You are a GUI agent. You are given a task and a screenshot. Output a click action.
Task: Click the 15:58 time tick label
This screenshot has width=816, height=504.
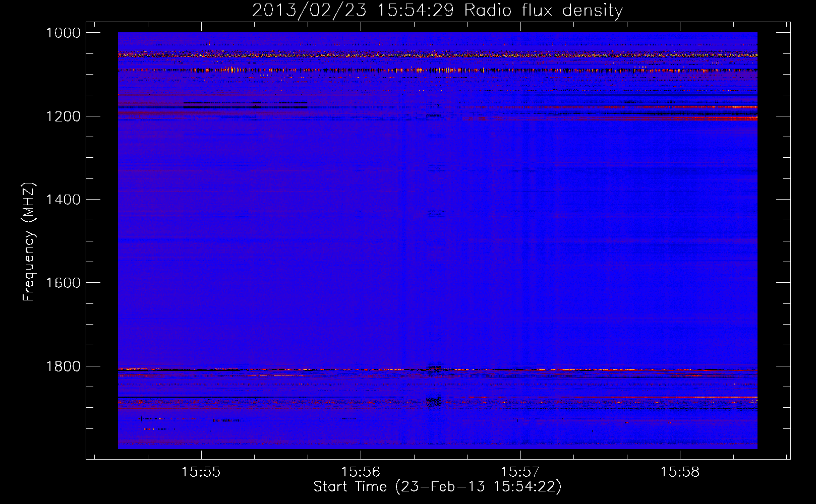coord(680,472)
